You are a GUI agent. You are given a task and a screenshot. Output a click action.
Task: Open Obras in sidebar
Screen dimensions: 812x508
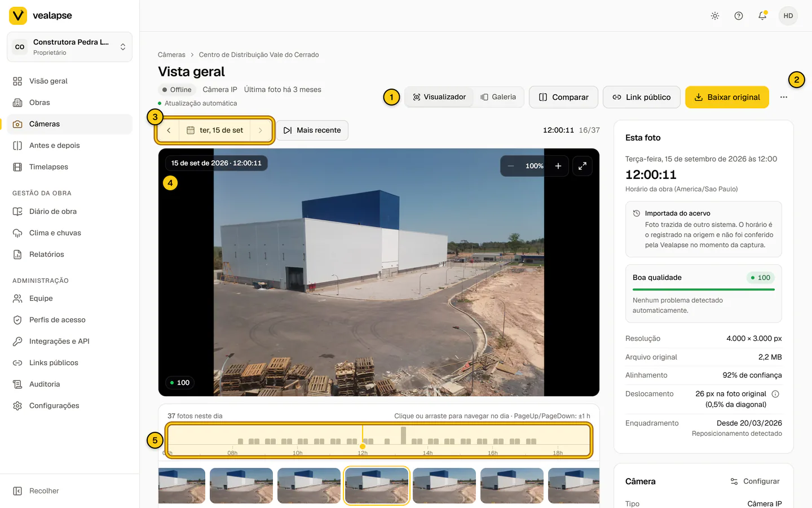69,103
